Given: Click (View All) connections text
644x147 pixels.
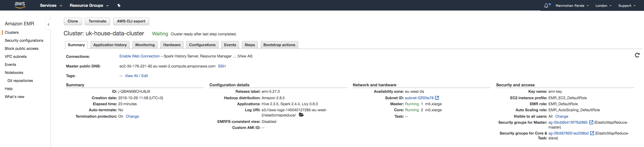Looking at the screenshot, I should coord(245,56).
